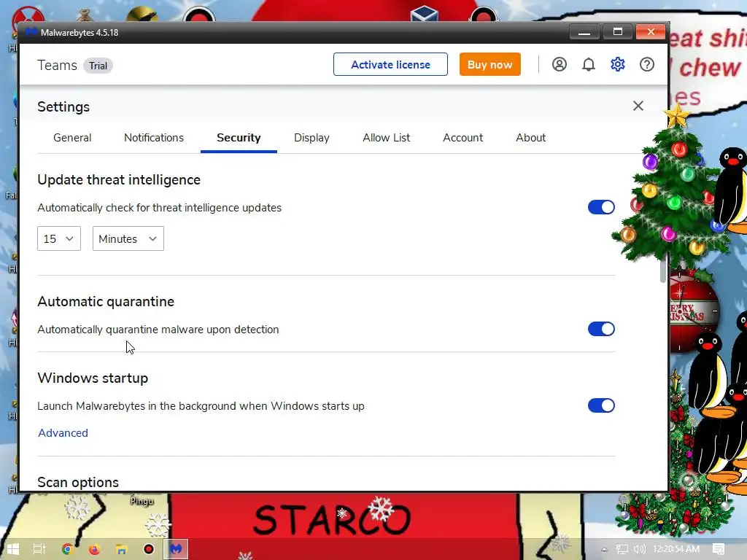Open the Allow List tab

387,138
